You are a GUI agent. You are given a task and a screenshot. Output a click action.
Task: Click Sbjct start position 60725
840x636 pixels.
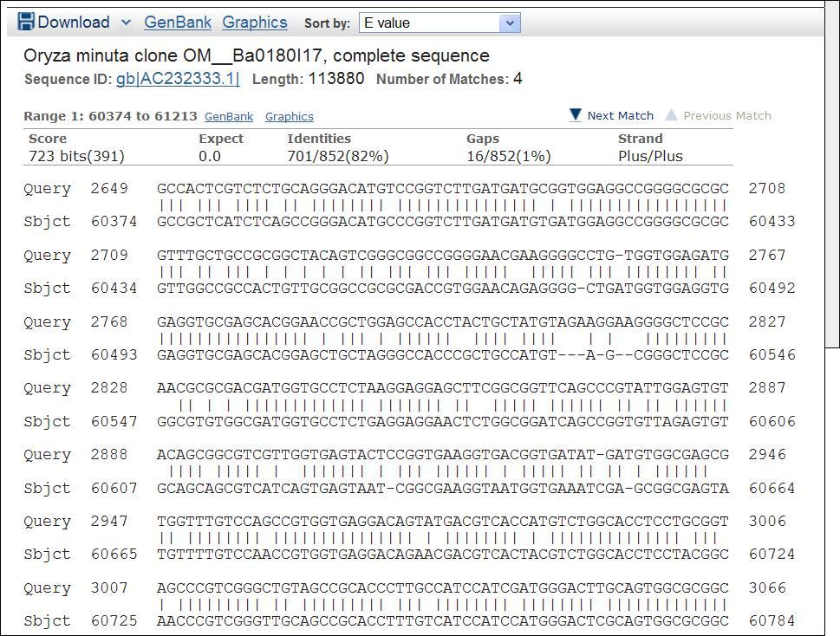pyautogui.click(x=114, y=621)
